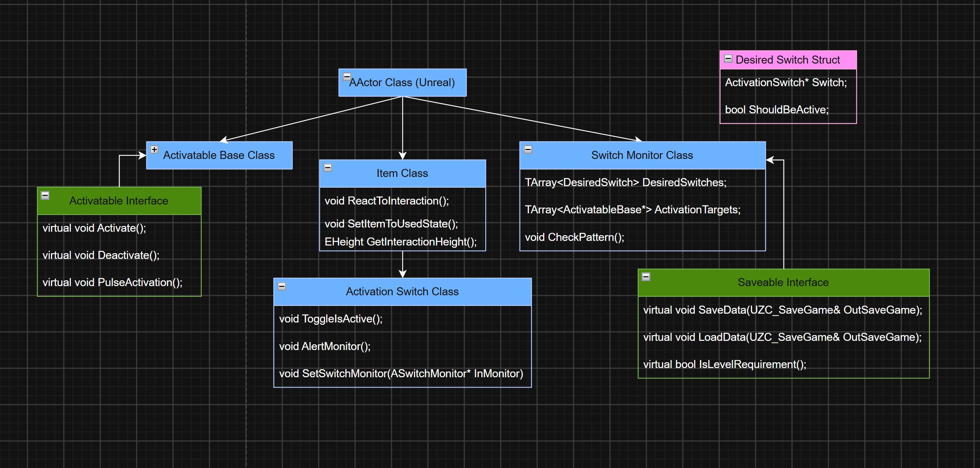This screenshot has height=468, width=980.
Task: Click the void SetSwitchMonitor(ASwitchMonitor* InMonitor) row
Action: pyautogui.click(x=402, y=373)
